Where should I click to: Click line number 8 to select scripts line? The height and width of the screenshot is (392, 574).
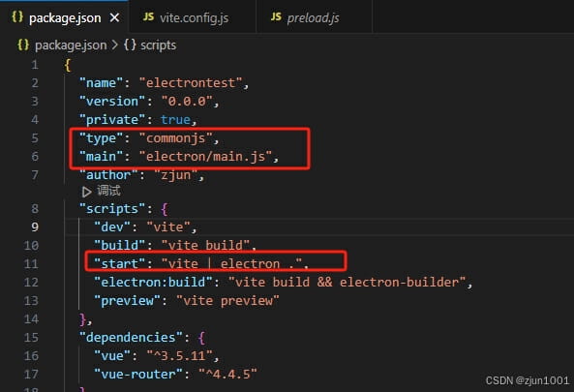tap(35, 209)
